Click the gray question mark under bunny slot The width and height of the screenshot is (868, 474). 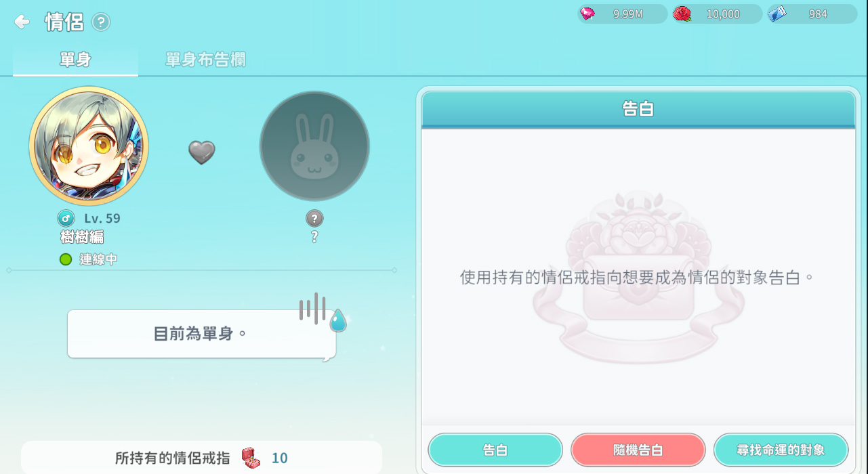tap(314, 218)
